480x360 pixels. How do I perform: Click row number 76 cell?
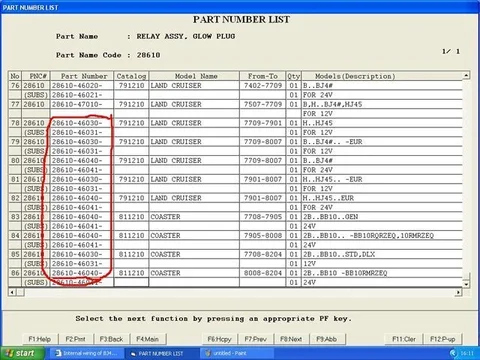pyautogui.click(x=15, y=86)
